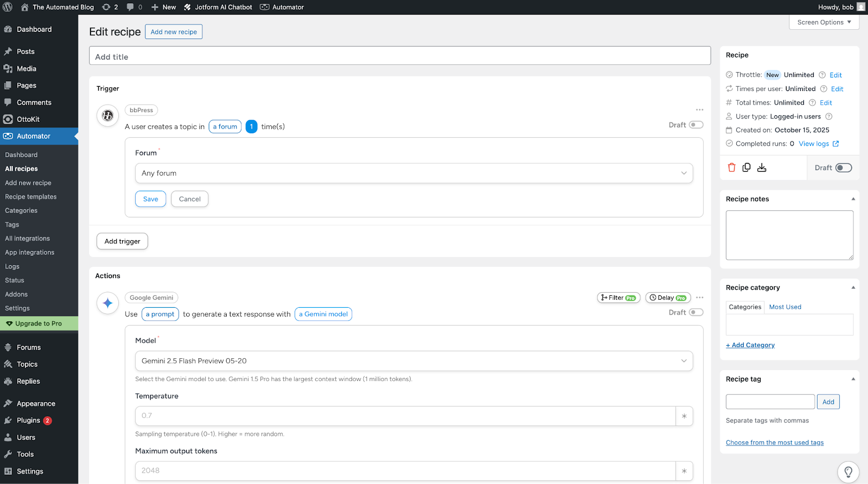The height and width of the screenshot is (484, 868).
Task: Open the comments bubble icon in admin bar
Action: 134,7
